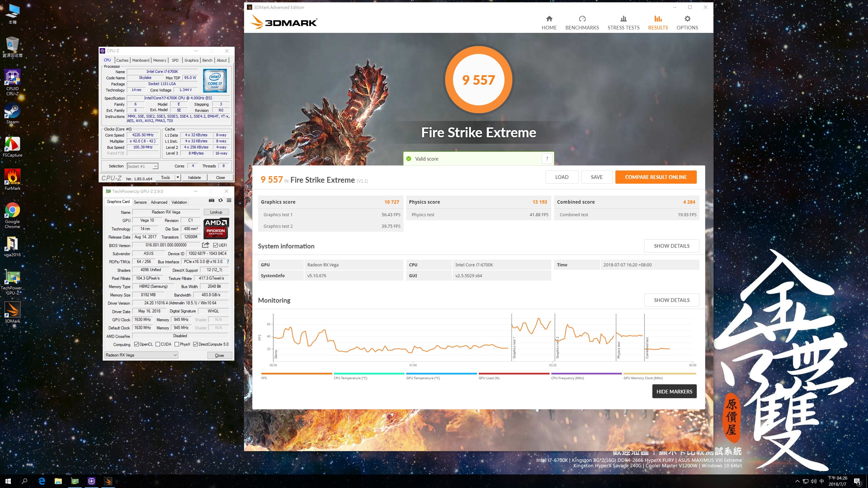Click the Lookup button in GPU-Z

point(216,212)
